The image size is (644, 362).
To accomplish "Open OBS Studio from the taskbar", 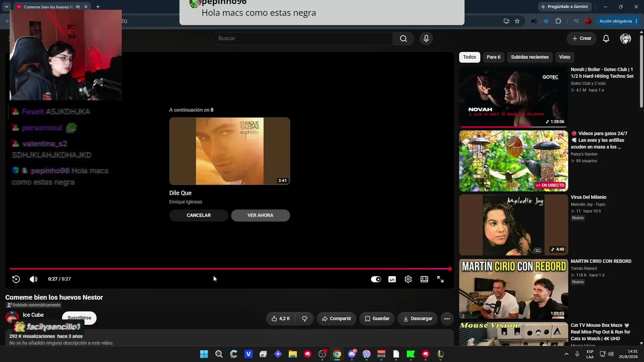I will 323,354.
